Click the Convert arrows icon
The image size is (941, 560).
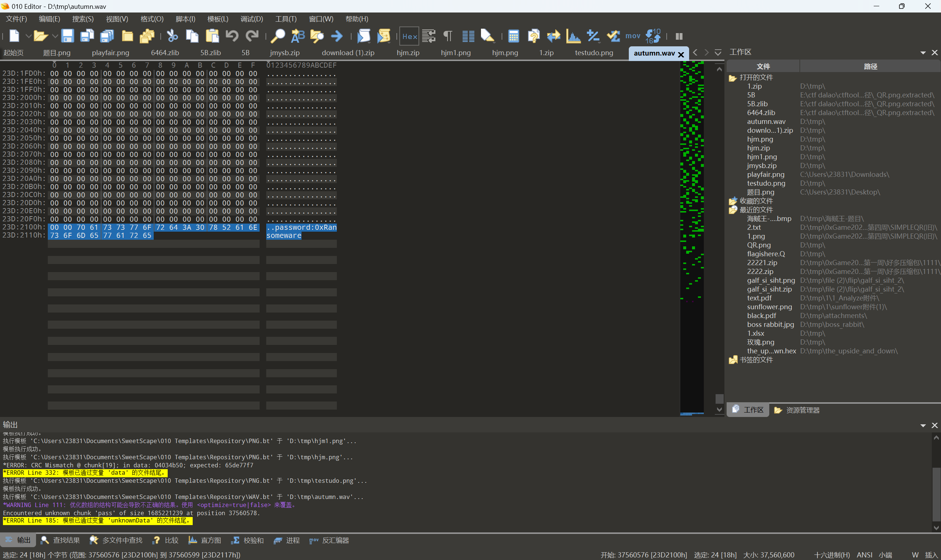pos(553,36)
